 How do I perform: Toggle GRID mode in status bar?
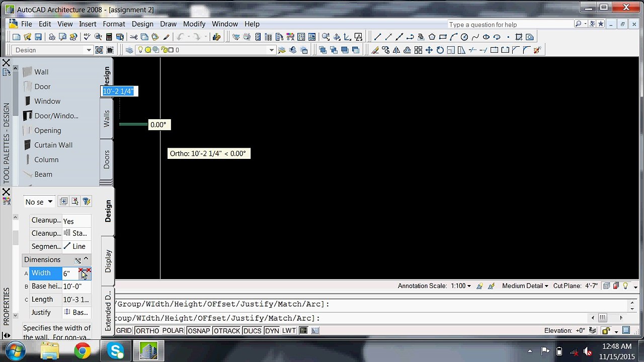124,330
